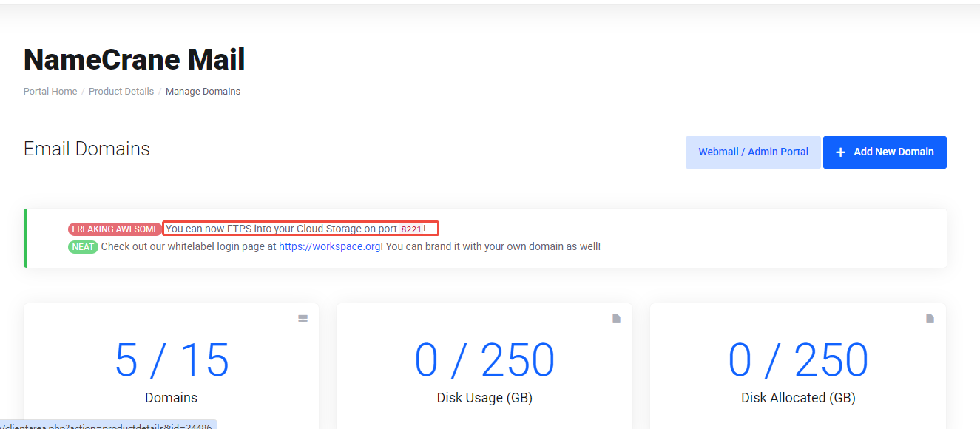Screen dimensions: 980x429
Task: Click the file icon on Disk Usage card
Action: [617, 319]
